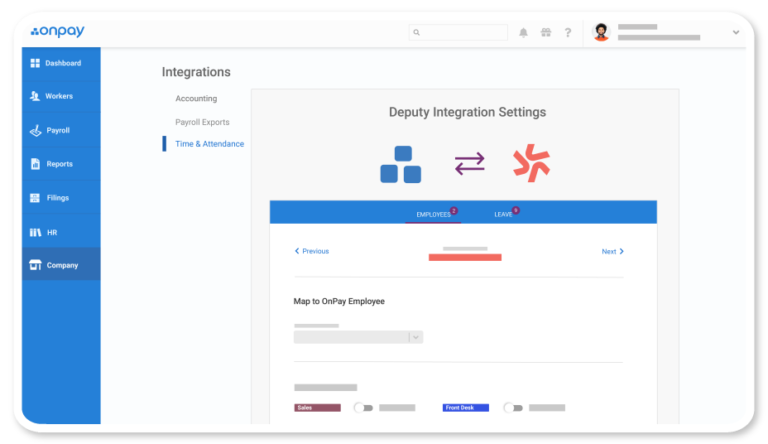Click the HR books icon
Screen dimensions: 768x444
[x=35, y=232]
